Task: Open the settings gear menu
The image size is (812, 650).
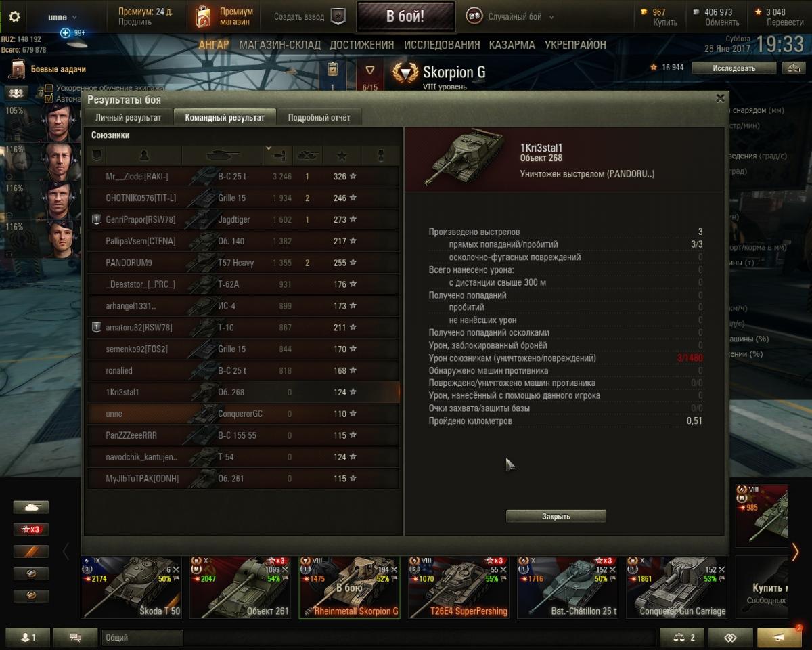Action: (14, 17)
